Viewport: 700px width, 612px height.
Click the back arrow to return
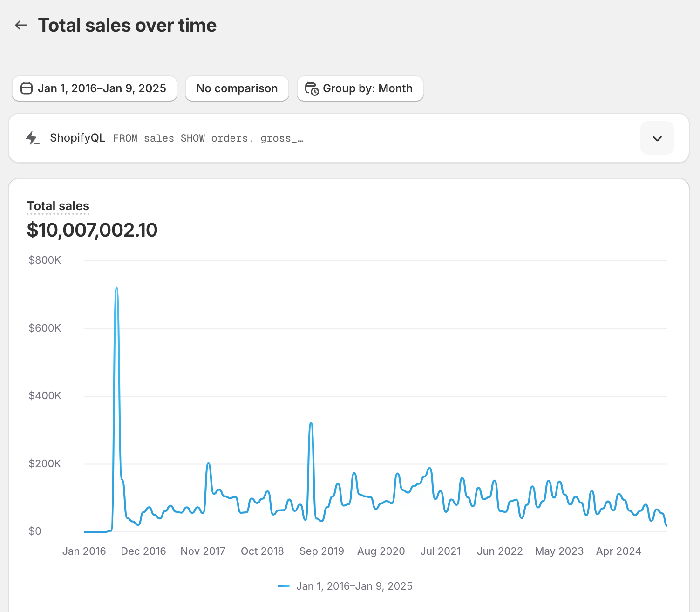point(21,25)
